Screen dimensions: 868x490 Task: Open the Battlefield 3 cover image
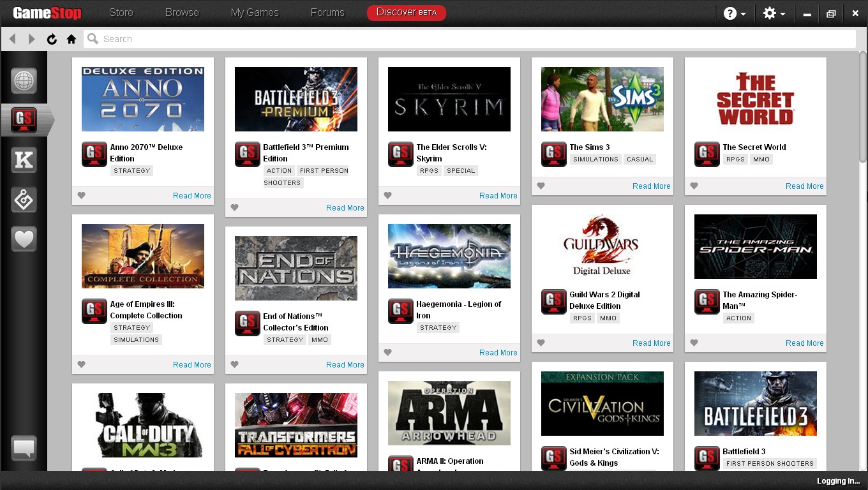coord(756,403)
